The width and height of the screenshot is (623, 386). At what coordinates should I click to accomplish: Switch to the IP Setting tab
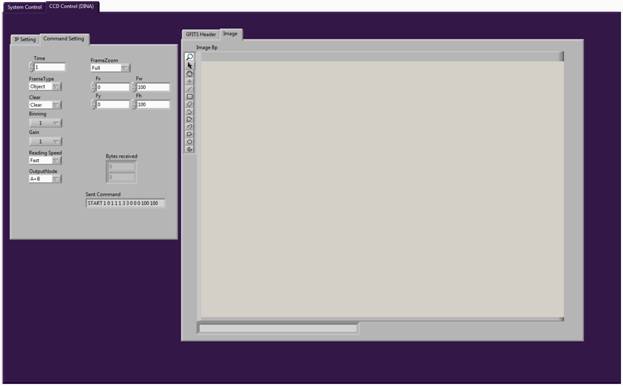click(x=25, y=39)
